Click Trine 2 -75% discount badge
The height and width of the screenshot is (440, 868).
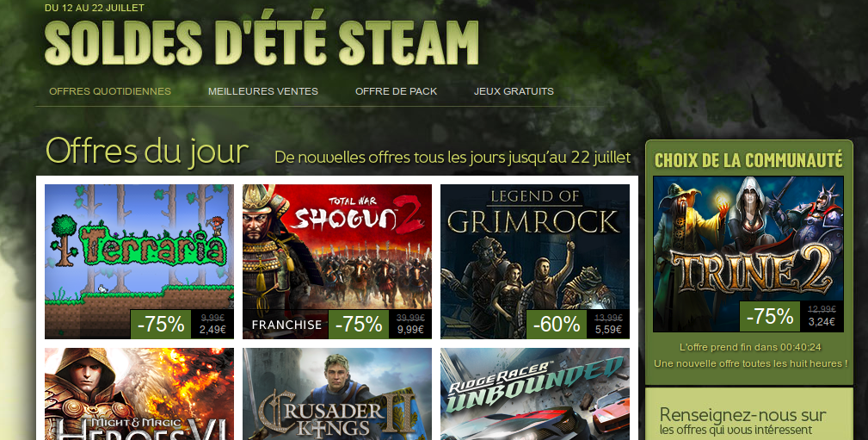pyautogui.click(x=770, y=316)
